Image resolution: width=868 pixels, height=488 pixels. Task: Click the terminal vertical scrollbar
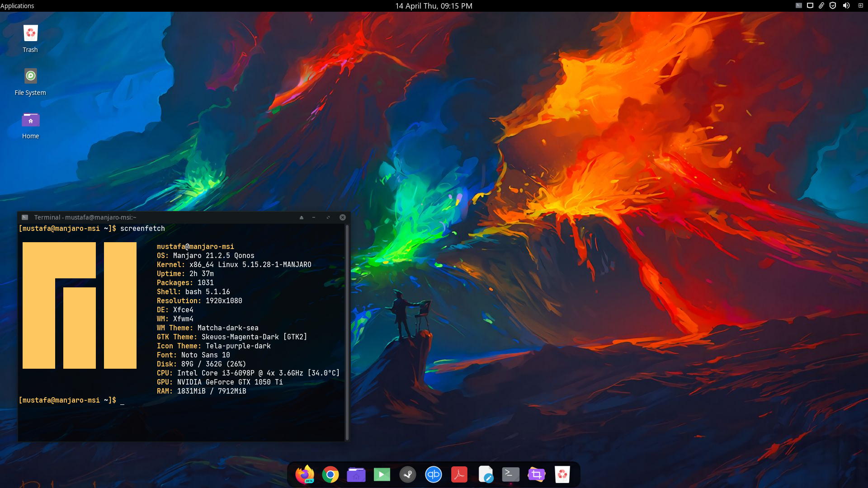click(347, 333)
